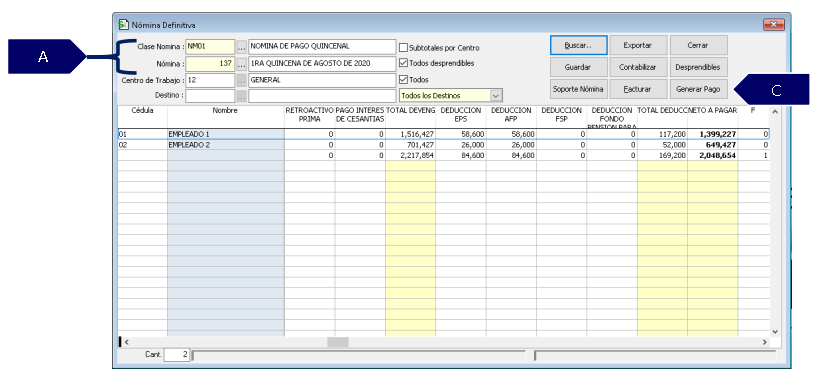
Task: Click cédula cell 02
Action: pos(142,145)
